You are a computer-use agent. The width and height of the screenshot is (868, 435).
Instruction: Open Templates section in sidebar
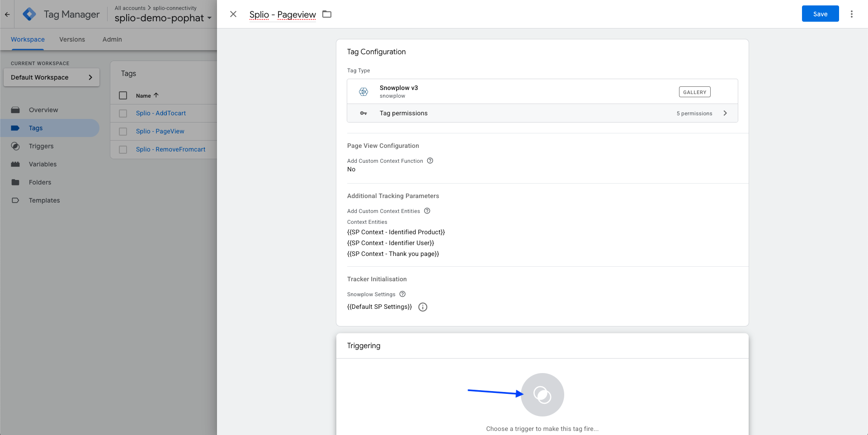pyautogui.click(x=44, y=200)
